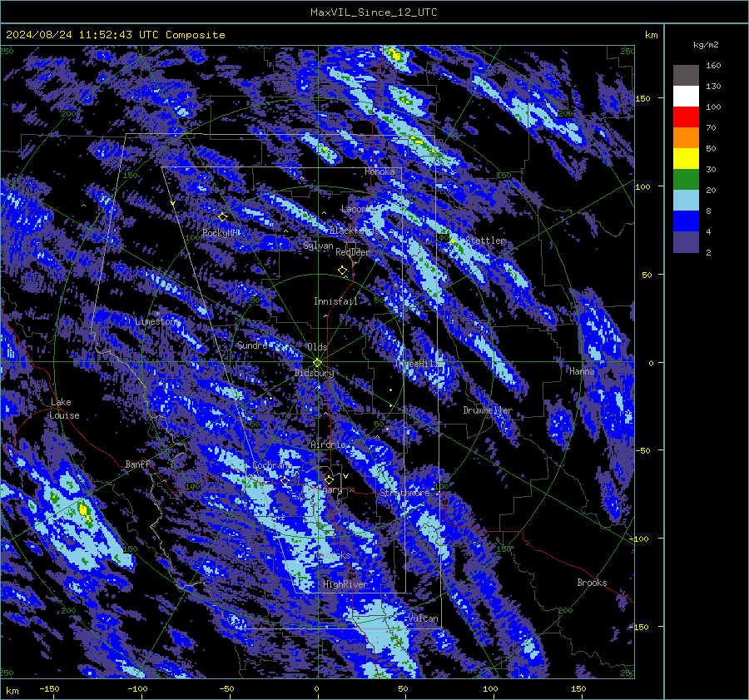This screenshot has height=700, width=749.
Task: Click the km label at the top-right of map
Action: tap(652, 35)
